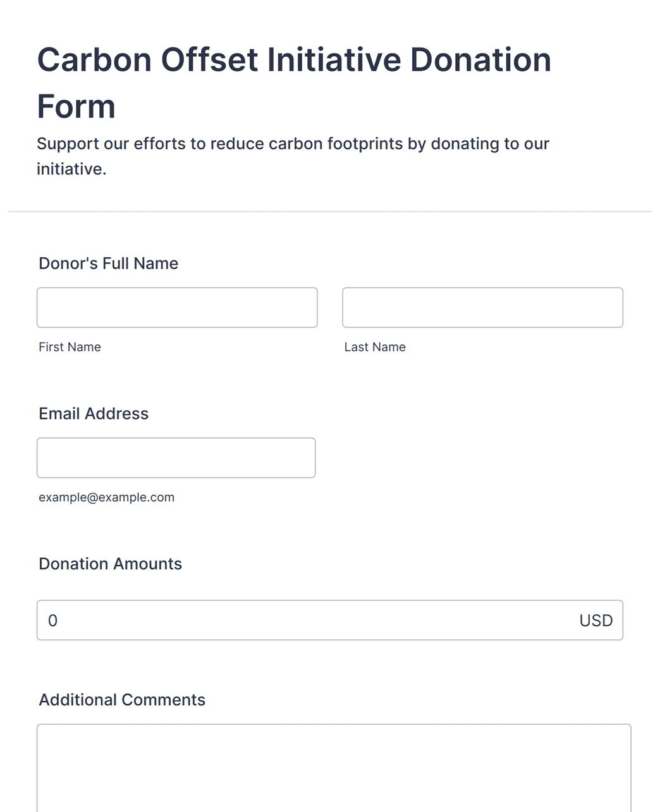Focus the Additional Comments text area
Screen dimensions: 660x812
click(x=334, y=768)
